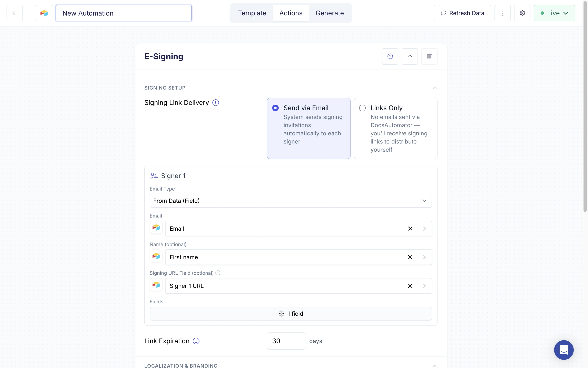Show info for Signing URL Field
This screenshot has width=588, height=368.
218,273
